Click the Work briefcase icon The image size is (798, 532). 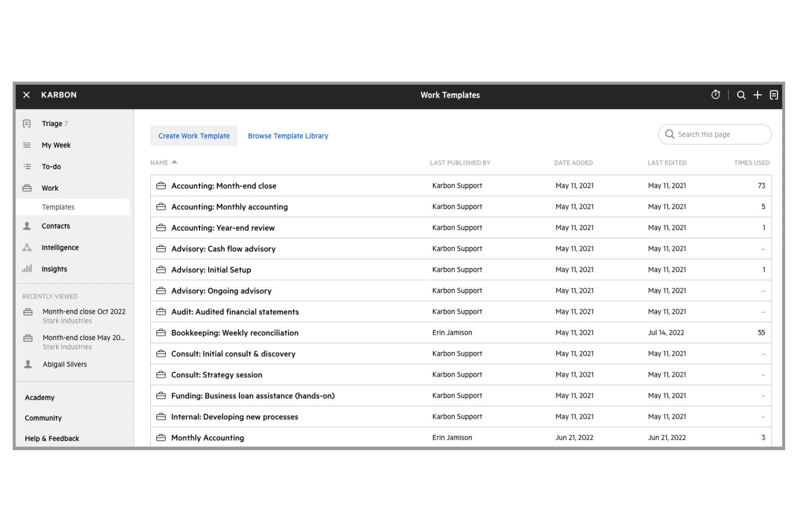pos(27,188)
